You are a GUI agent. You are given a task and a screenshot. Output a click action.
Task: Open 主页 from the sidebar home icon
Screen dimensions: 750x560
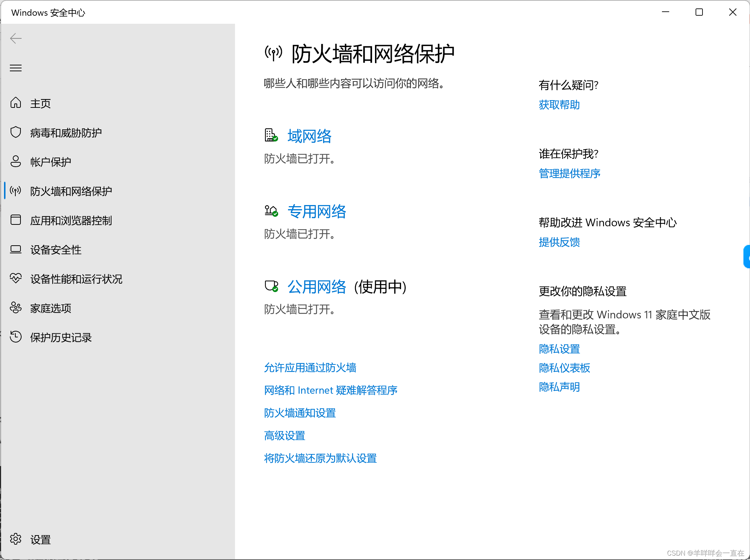[x=16, y=103]
